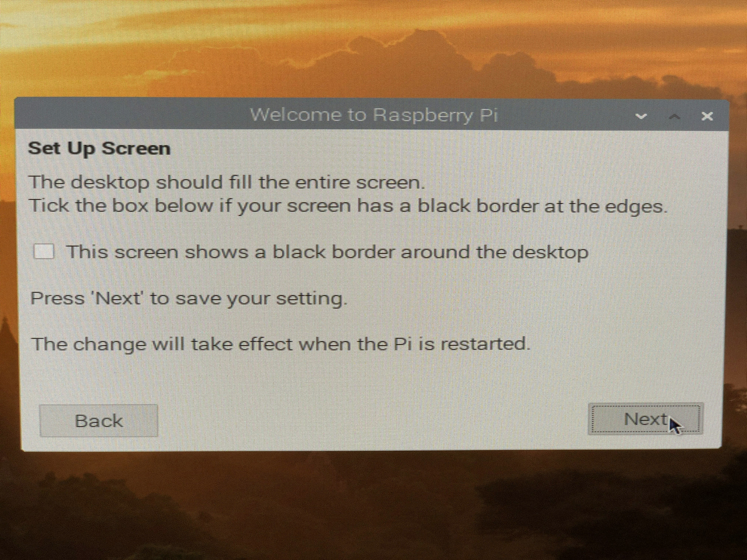Click the wallpaper strip right of the dialog
Screen dimensions: 747x560
click(x=736, y=270)
